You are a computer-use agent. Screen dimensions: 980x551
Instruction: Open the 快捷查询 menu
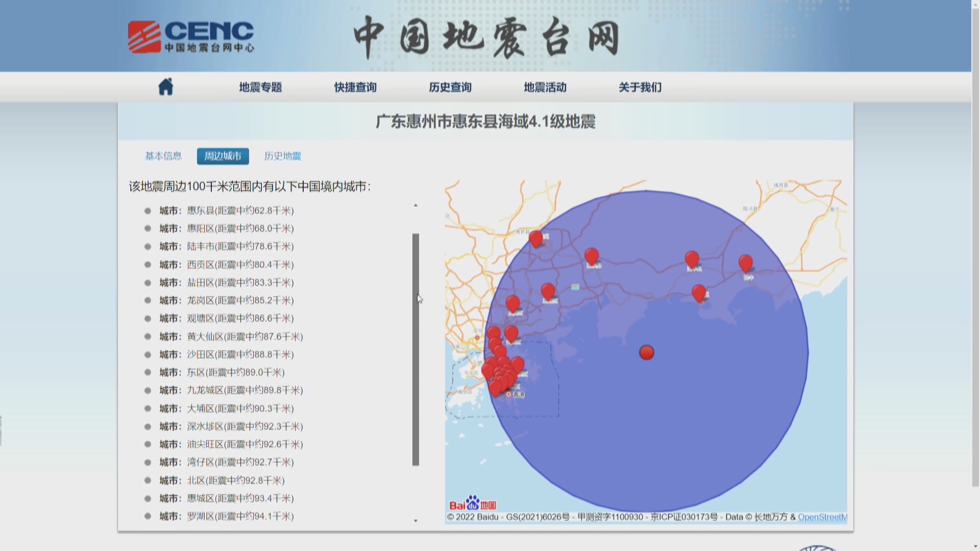355,87
